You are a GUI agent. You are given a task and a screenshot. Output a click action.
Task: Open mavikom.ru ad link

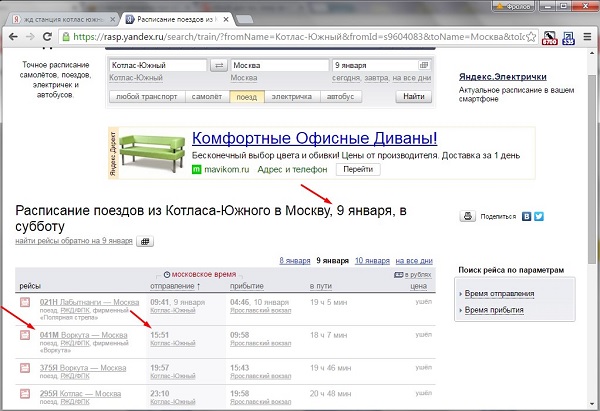point(227,169)
